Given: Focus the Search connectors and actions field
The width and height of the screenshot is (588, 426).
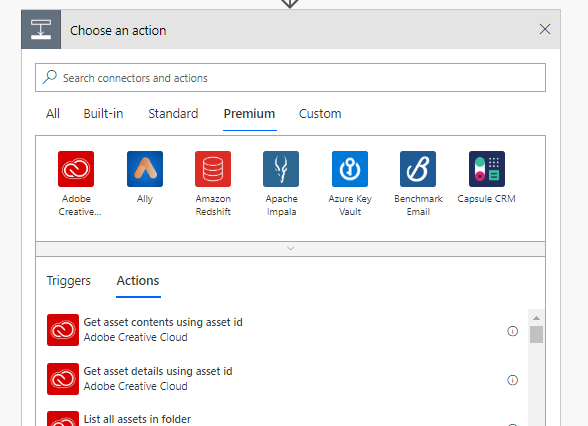Looking at the screenshot, I should 291,78.
